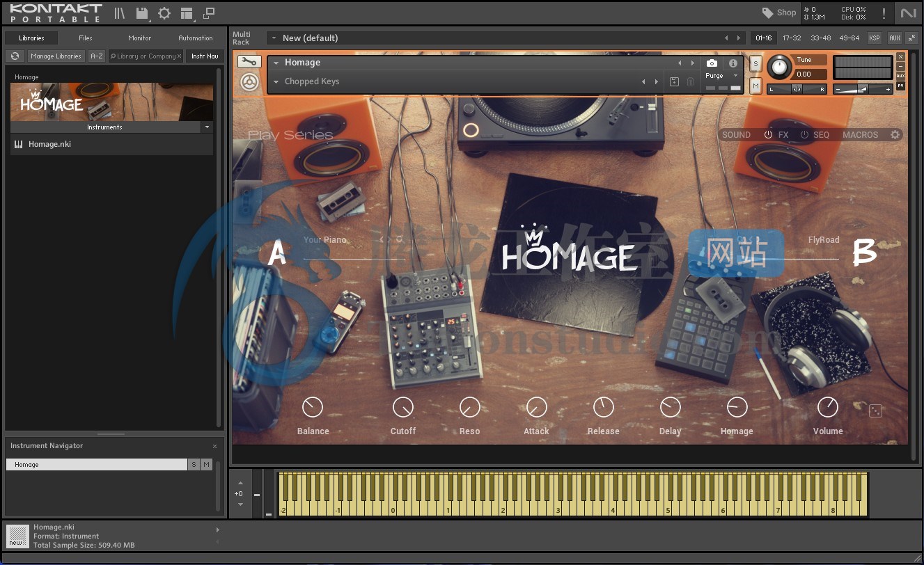Screen dimensions: 924x565
Task: Open the New (default) multi dropdown
Action: (x=274, y=38)
